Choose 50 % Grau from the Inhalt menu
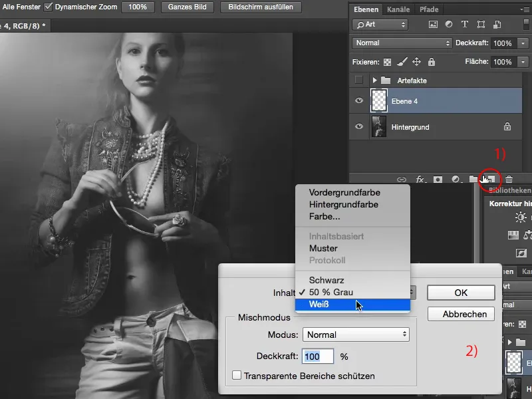532x399 pixels. pos(353,292)
